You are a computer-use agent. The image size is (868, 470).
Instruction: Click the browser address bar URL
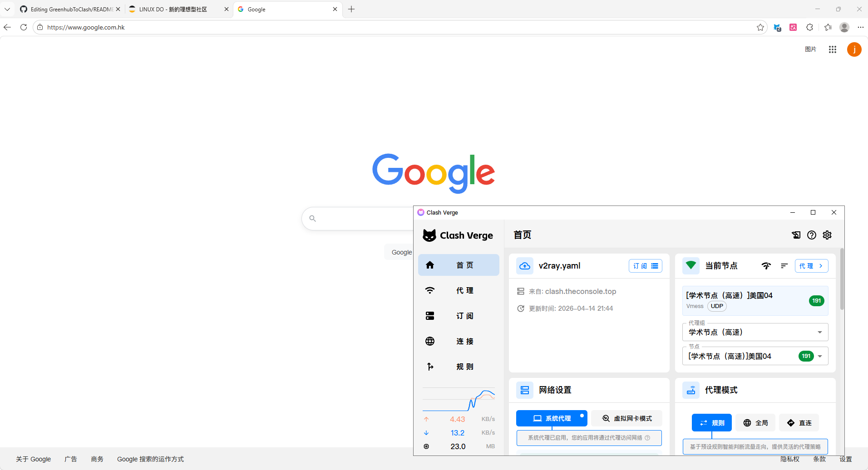pyautogui.click(x=86, y=27)
